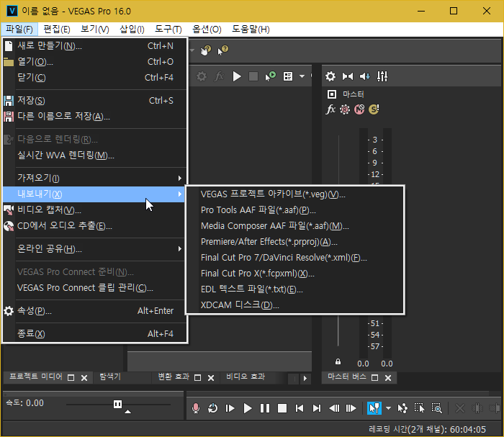504x437 pixels.
Task: Close the 프로젝트 미디어 tab
Action: pyautogui.click(x=84, y=378)
